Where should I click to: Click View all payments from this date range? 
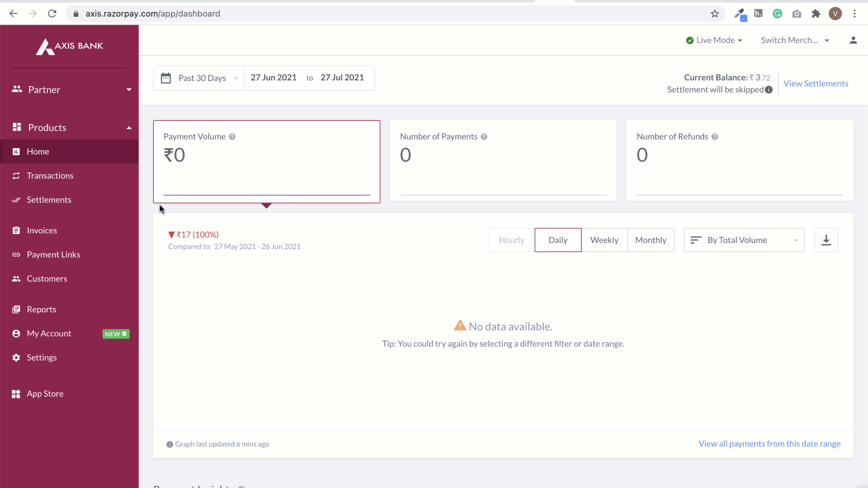pos(769,444)
